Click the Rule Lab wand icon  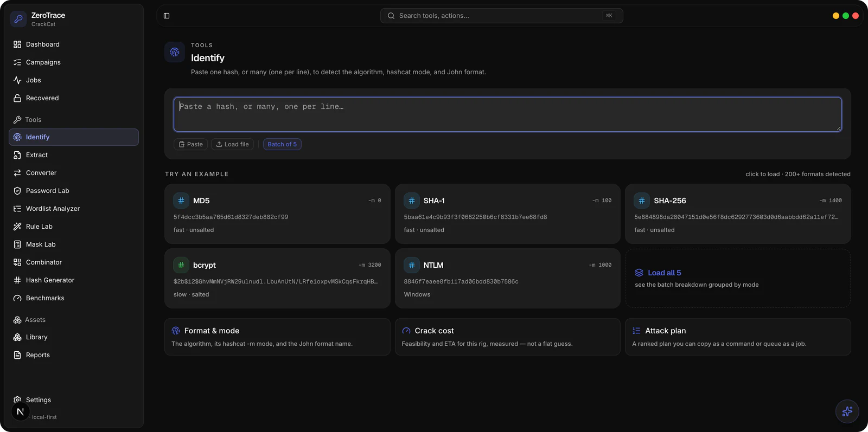[x=17, y=227]
